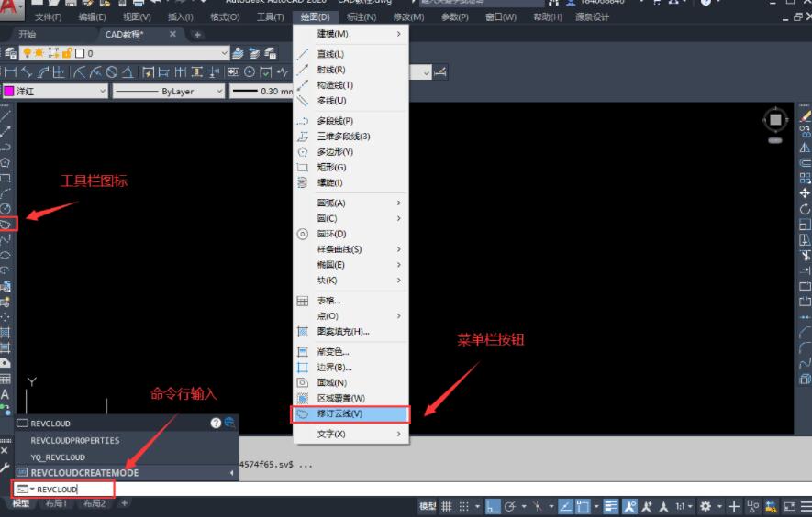Click the diameter dimension toolbar icon

[112, 72]
